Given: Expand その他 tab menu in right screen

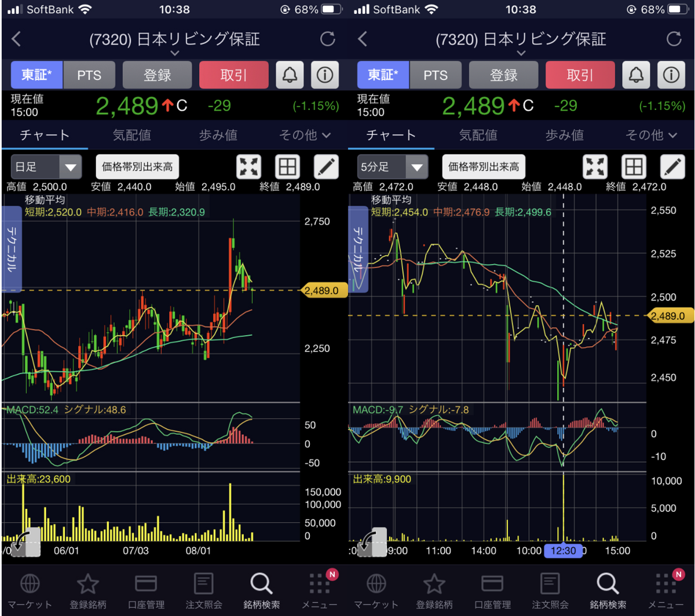Looking at the screenshot, I should [651, 135].
